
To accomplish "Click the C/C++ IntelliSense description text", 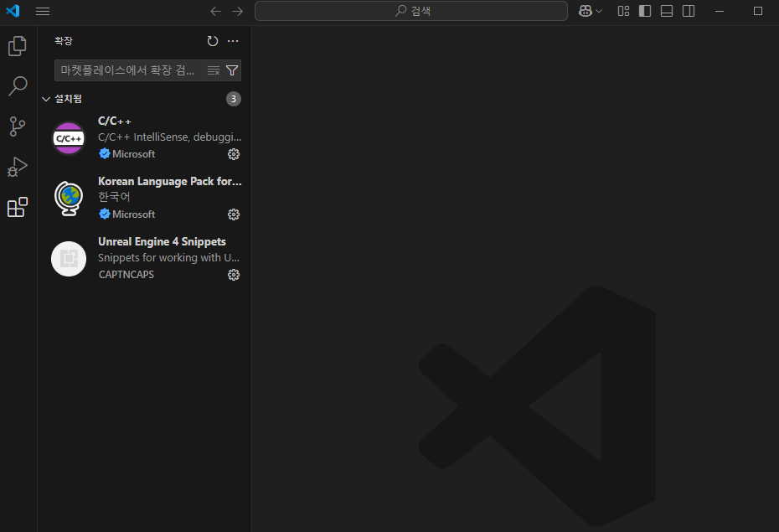I will [x=169, y=137].
